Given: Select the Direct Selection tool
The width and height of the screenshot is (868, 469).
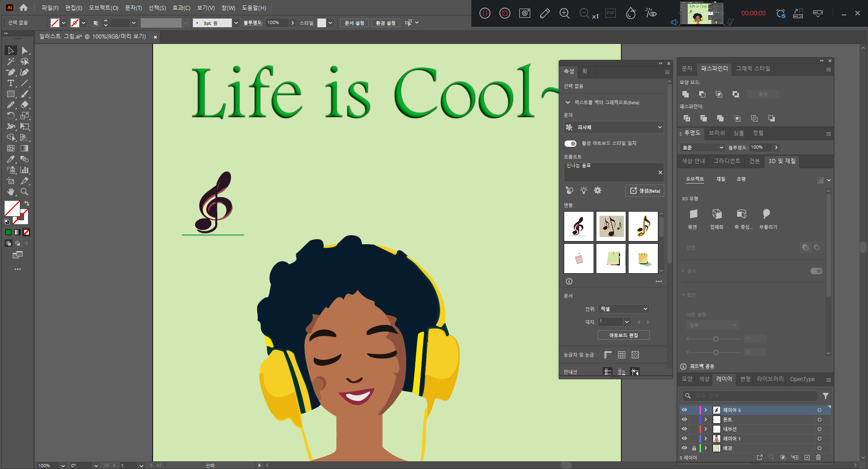Looking at the screenshot, I should (x=25, y=51).
